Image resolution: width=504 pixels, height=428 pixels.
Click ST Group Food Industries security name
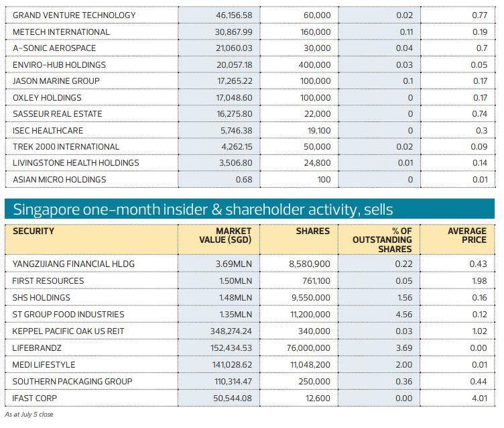click(x=68, y=315)
